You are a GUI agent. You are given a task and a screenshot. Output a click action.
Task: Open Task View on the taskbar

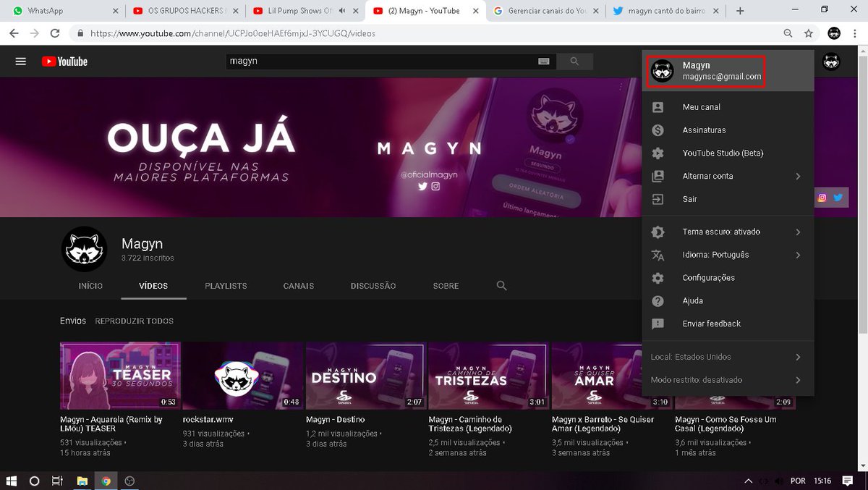pyautogui.click(x=57, y=481)
